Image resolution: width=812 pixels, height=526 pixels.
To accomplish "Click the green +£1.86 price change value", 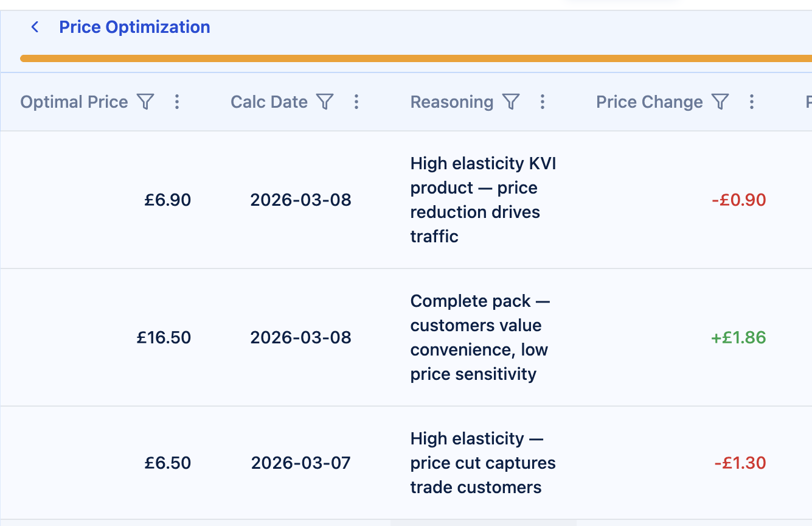I will click(x=738, y=337).
